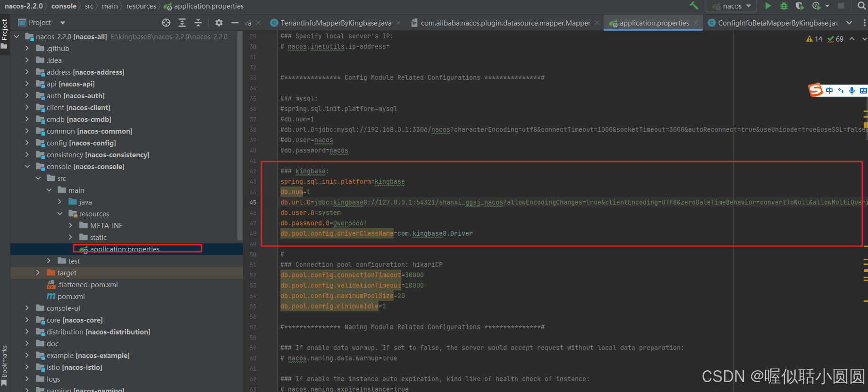Collapse the main folder
Viewport: 868px width, 392px height.
49,190
